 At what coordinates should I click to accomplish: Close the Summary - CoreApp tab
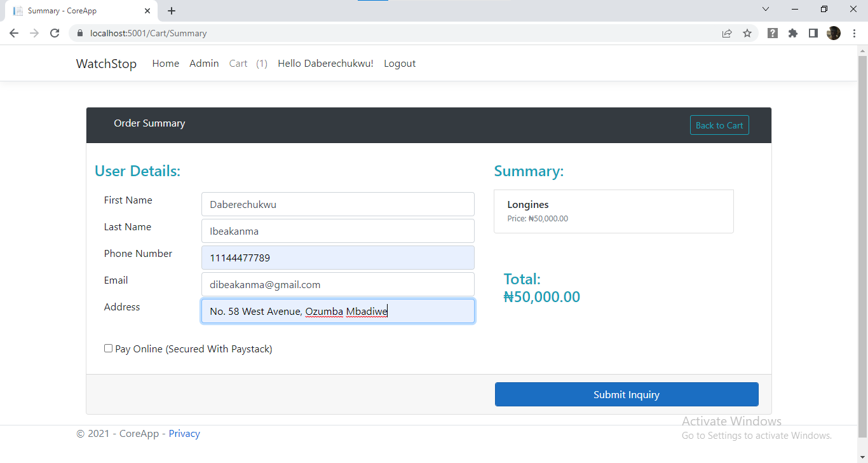point(147,11)
